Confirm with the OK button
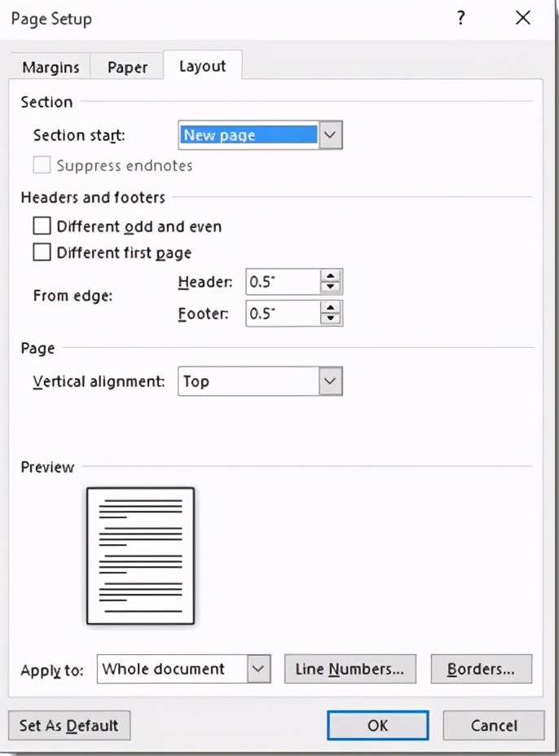This screenshot has height=756, width=559. pyautogui.click(x=377, y=725)
